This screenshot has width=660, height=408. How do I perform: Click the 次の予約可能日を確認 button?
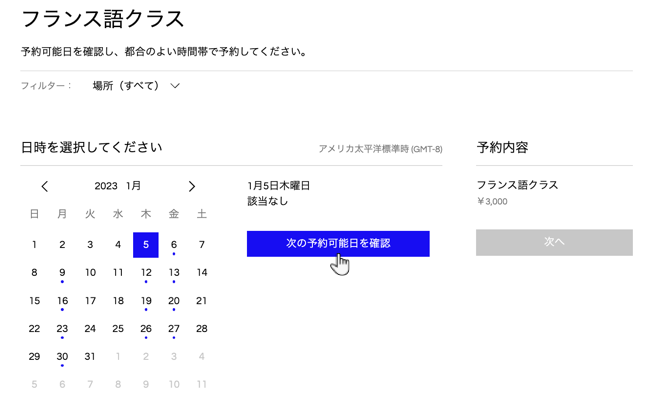pyautogui.click(x=338, y=243)
